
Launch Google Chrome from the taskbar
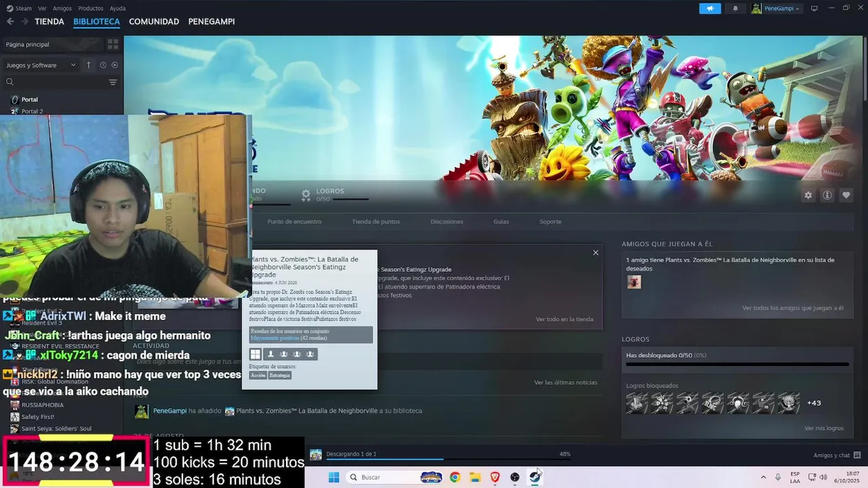[455, 477]
